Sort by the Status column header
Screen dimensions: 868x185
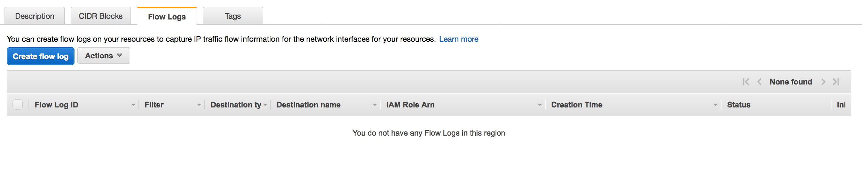click(739, 105)
